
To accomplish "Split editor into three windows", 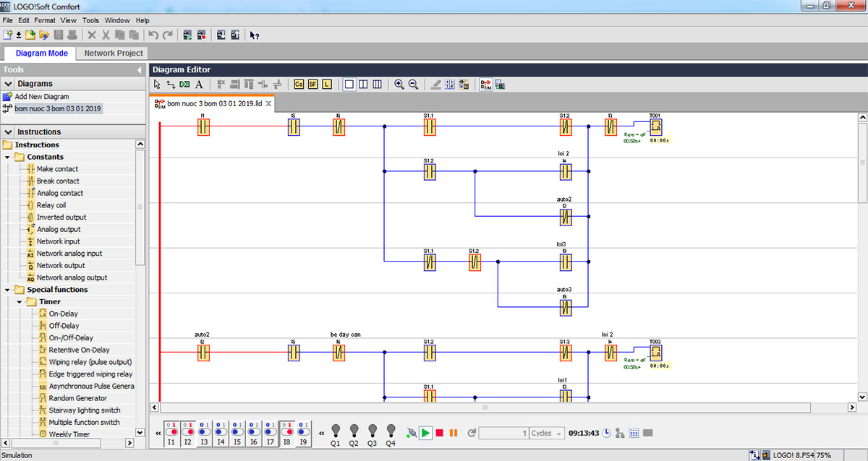I will (377, 85).
